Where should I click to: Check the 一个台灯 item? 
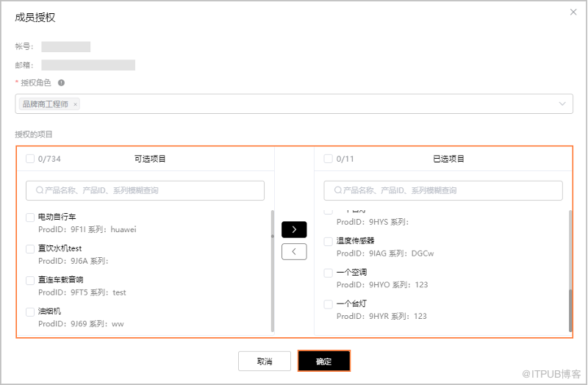coord(328,304)
